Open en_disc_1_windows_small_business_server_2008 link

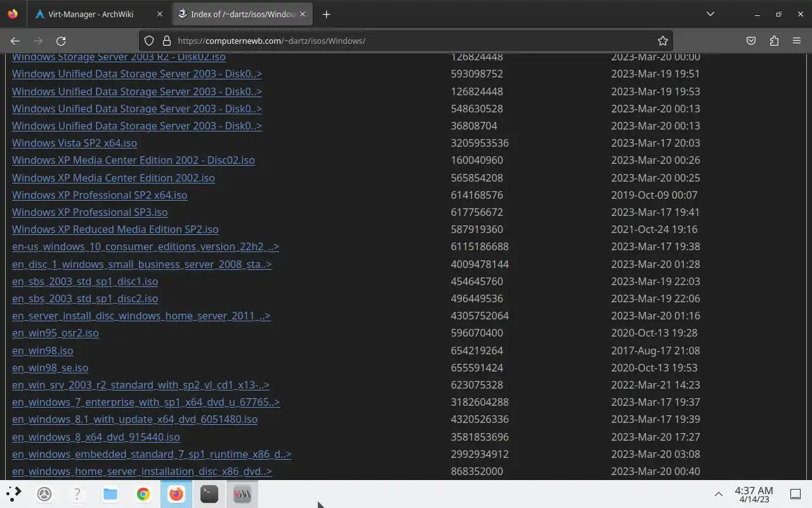tap(142, 264)
